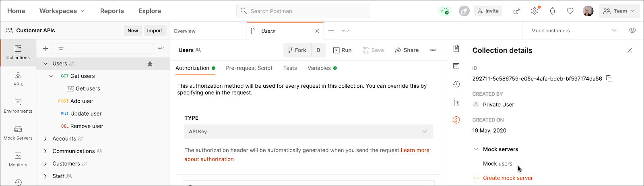The image size is (644, 186).
Task: Open the Documentation icon in right sidebar
Action: coord(456,48)
